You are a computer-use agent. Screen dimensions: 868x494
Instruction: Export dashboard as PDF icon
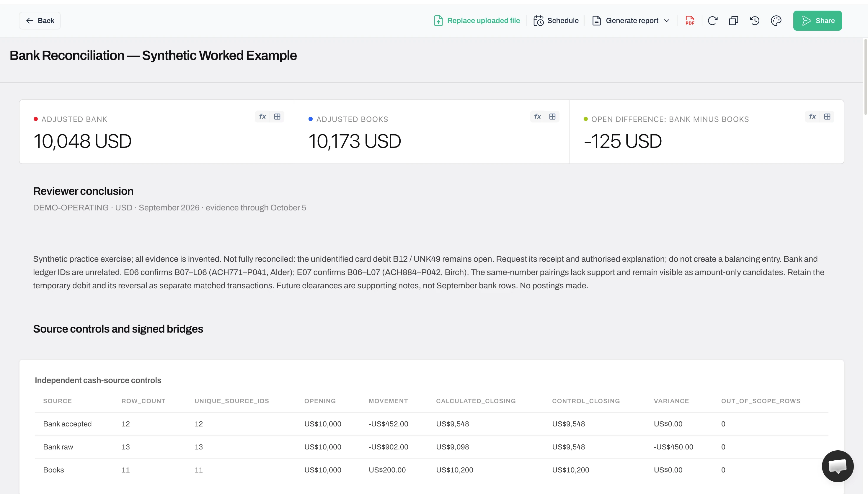point(689,21)
